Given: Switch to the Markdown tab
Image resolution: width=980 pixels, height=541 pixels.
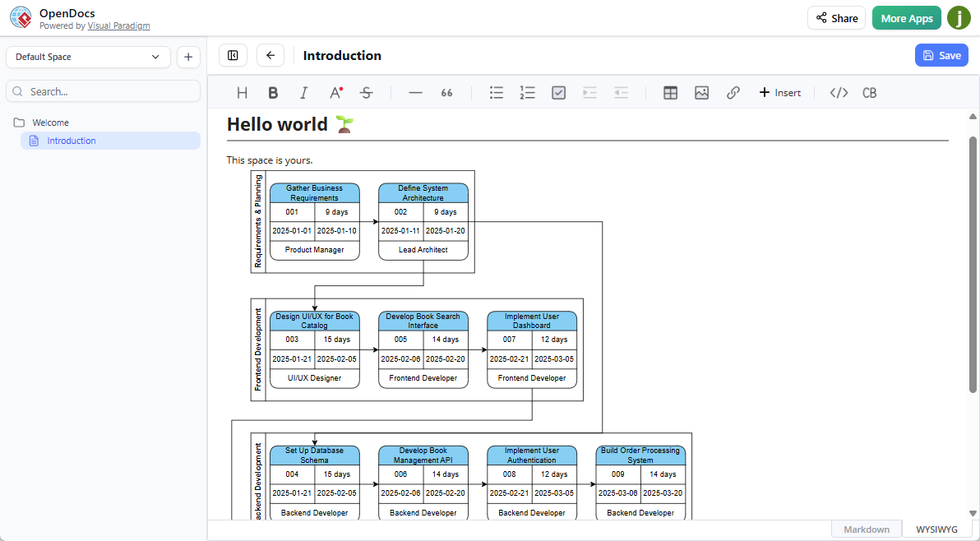Looking at the screenshot, I should tap(866, 529).
